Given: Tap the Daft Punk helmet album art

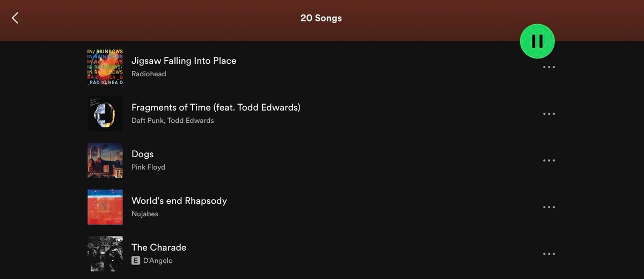Looking at the screenshot, I should click(x=105, y=114).
